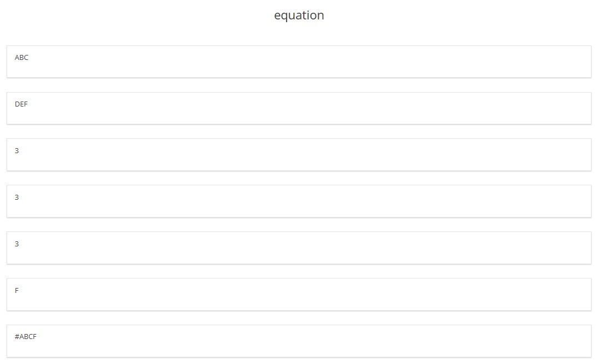Focus the card just above the #ABCF card
The image size is (597, 364).
(x=299, y=295)
